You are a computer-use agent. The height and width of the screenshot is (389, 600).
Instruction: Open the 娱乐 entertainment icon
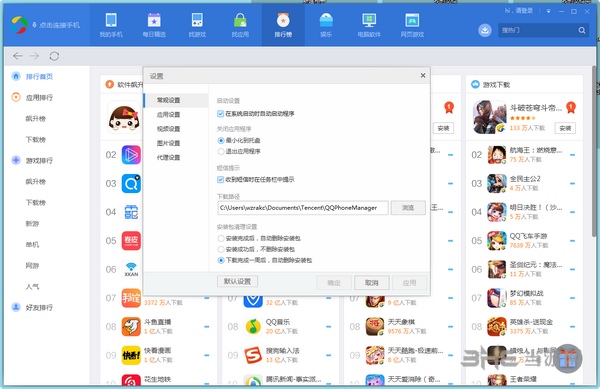(326, 20)
